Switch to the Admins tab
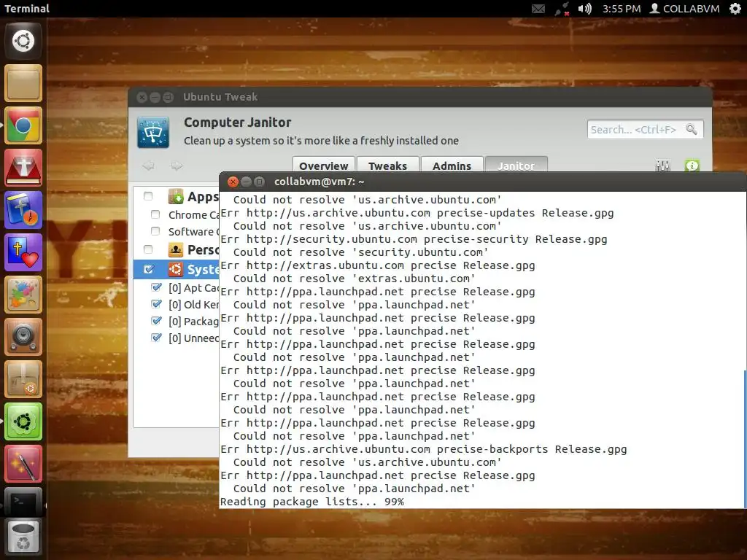The image size is (747, 560). coord(452,166)
